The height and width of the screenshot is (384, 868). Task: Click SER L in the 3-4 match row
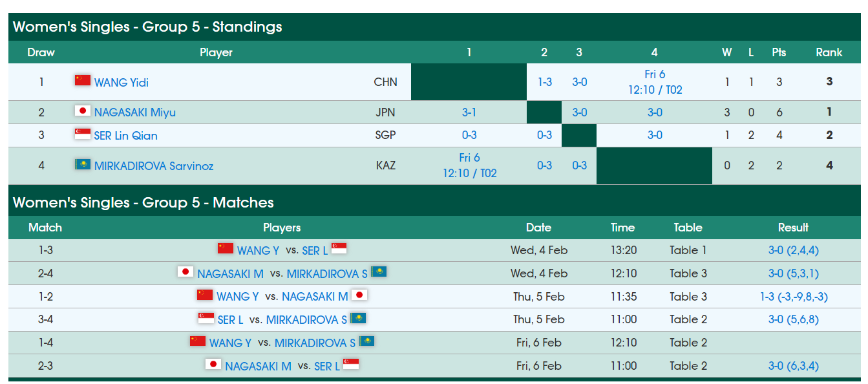[231, 319]
